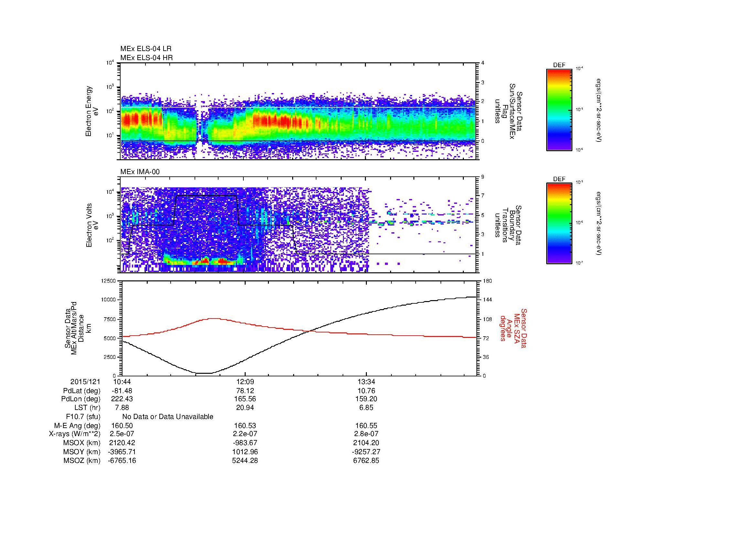Click the 'MSOX (km)' row label
The image size is (756, 534).
(82, 443)
